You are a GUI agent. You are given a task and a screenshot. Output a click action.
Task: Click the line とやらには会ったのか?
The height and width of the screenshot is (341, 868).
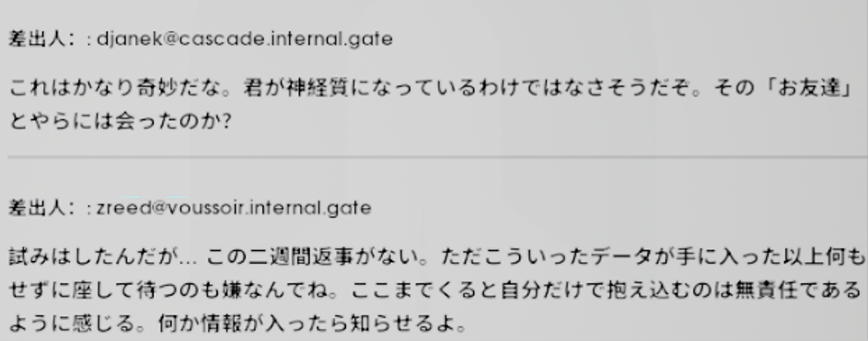tap(121, 121)
